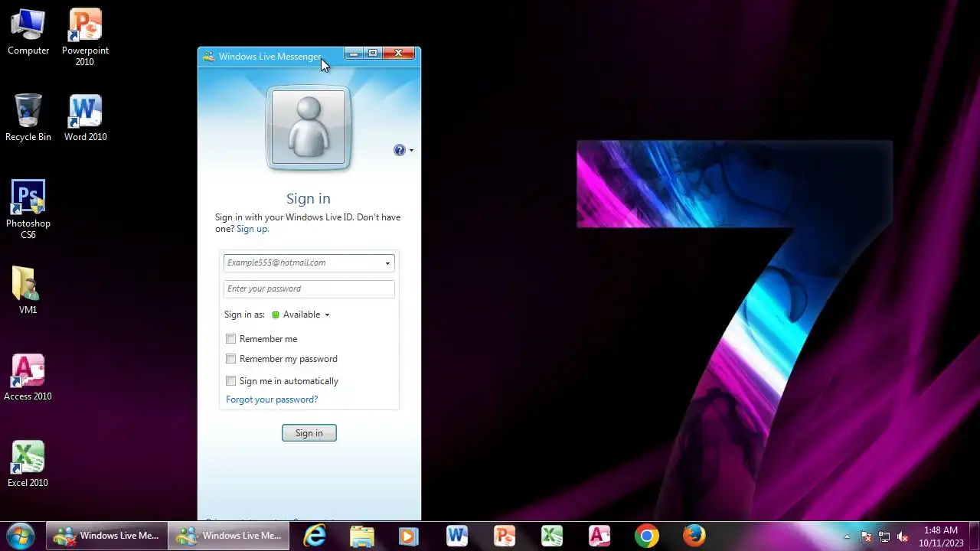This screenshot has width=980, height=551.
Task: Show hidden tray icons arrow
Action: coord(847,536)
